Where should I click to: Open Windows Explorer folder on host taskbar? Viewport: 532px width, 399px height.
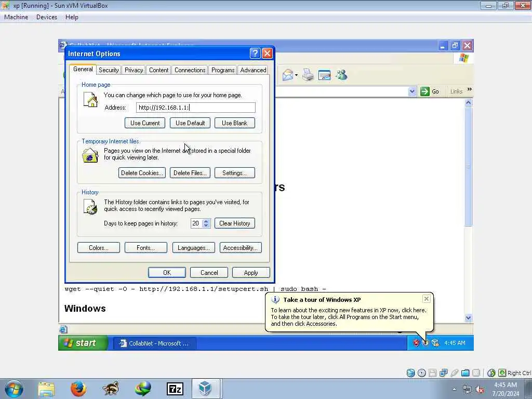(46, 389)
